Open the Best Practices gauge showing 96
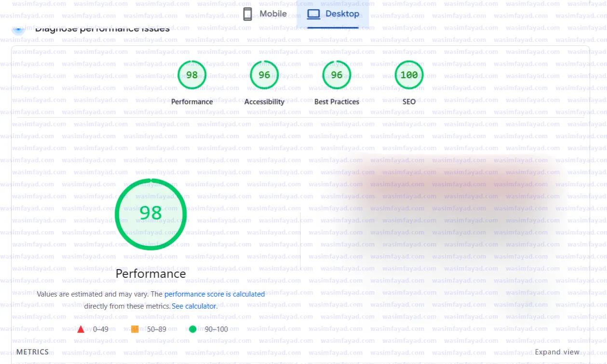Screen dimensions: 607x364 [x=337, y=75]
